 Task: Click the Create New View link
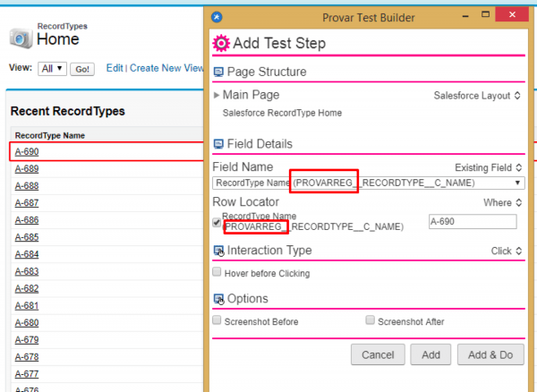point(166,68)
